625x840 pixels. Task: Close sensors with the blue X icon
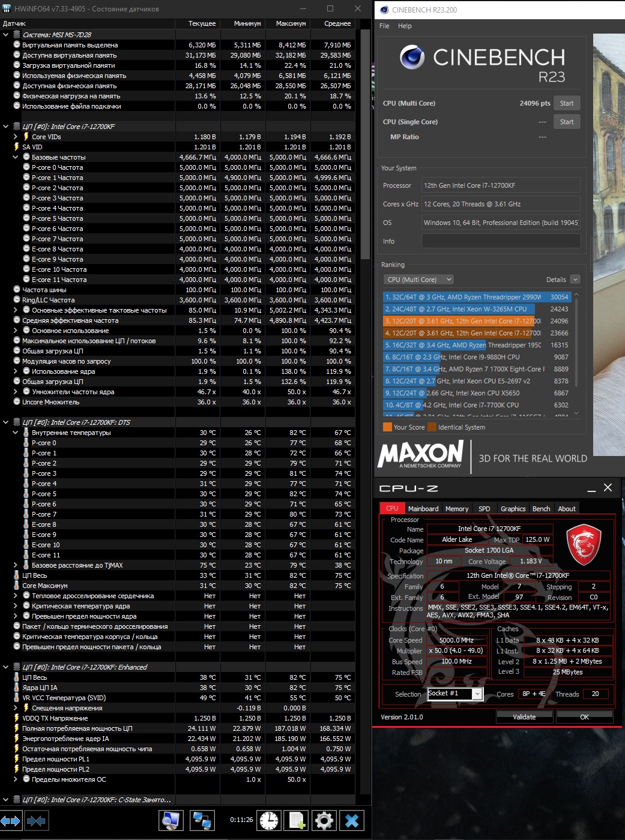pyautogui.click(x=352, y=820)
